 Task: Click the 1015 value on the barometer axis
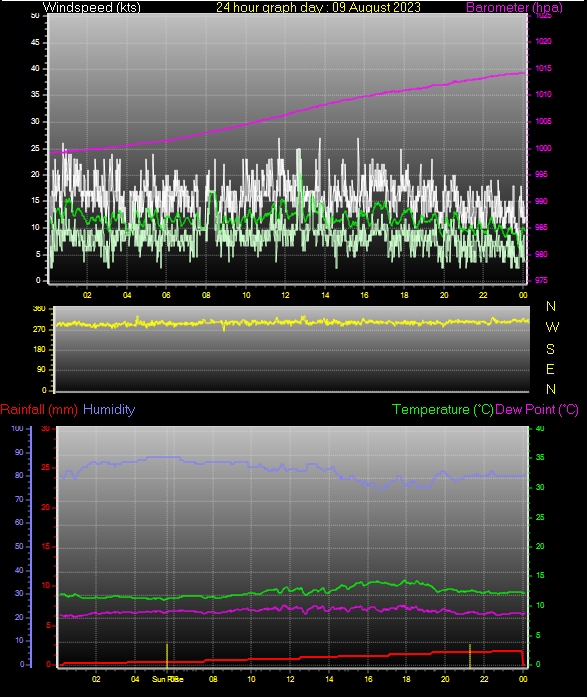pos(543,68)
